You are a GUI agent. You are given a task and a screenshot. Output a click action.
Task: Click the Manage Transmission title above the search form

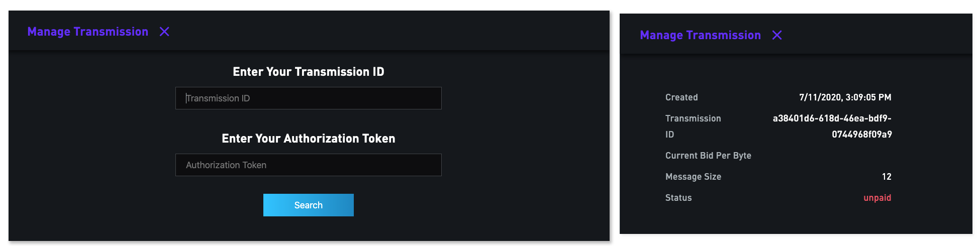click(88, 32)
